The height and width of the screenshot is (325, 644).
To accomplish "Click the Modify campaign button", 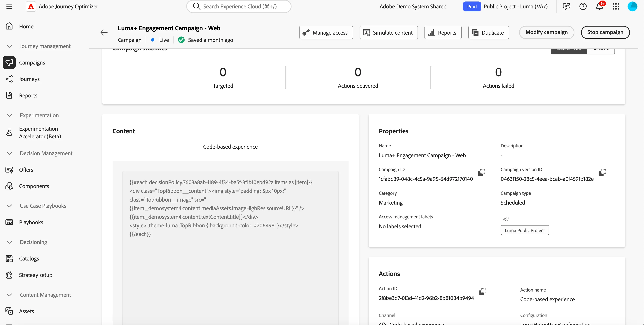I will (547, 33).
